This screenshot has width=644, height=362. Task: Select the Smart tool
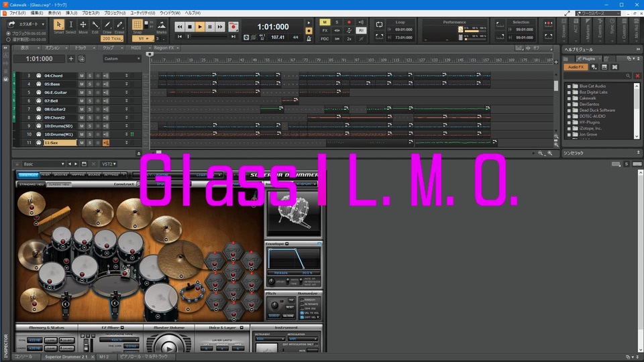click(59, 25)
